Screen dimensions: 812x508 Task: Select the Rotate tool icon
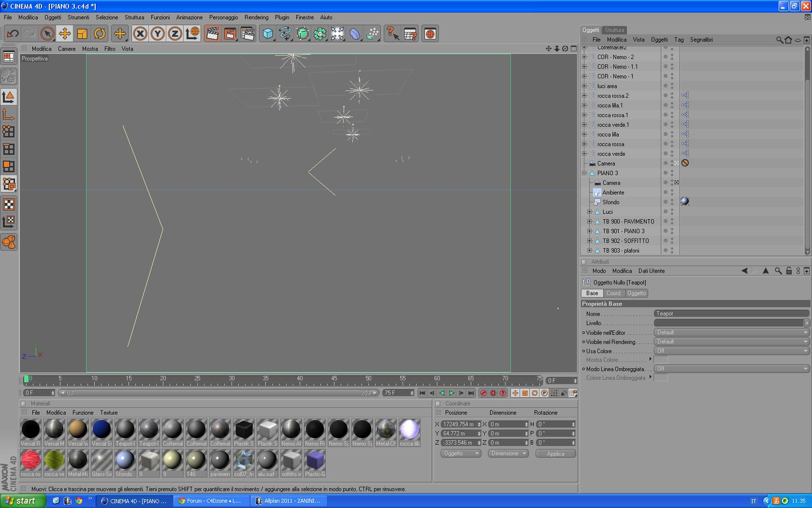tap(100, 33)
